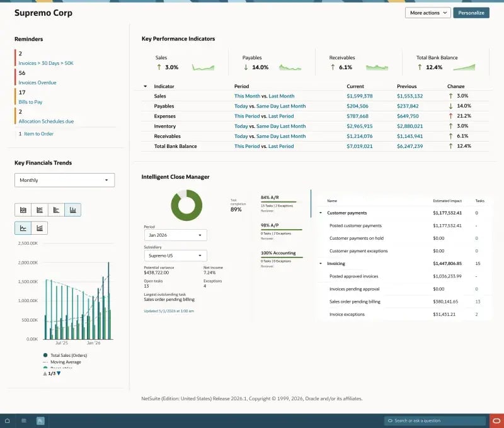
Task: Click the Personalize button
Action: click(x=471, y=13)
